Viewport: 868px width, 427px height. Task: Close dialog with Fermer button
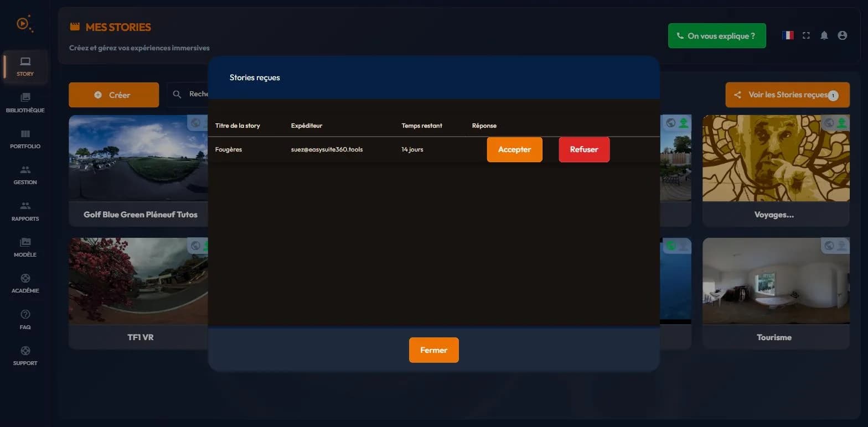[433, 350]
